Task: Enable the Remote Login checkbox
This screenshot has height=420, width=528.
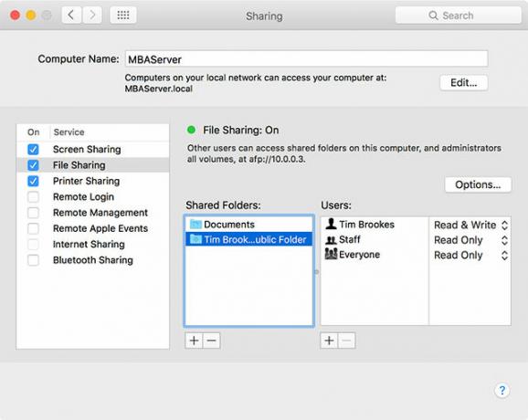Action: click(33, 197)
